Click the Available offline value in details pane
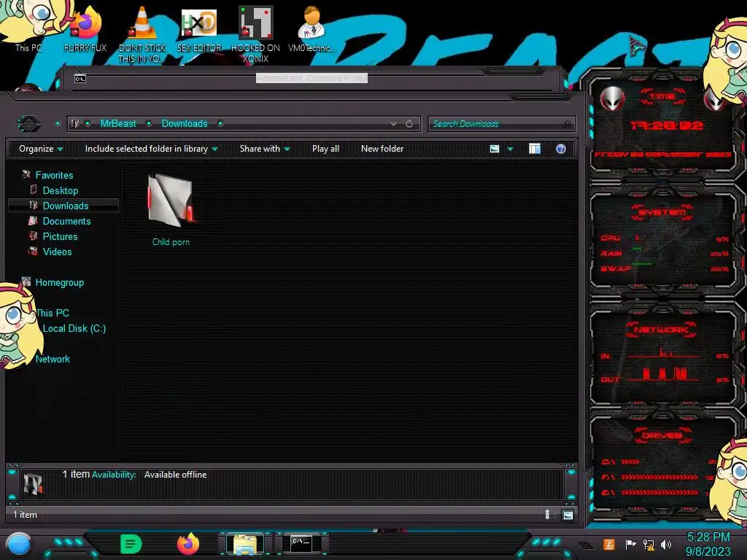 [175, 475]
